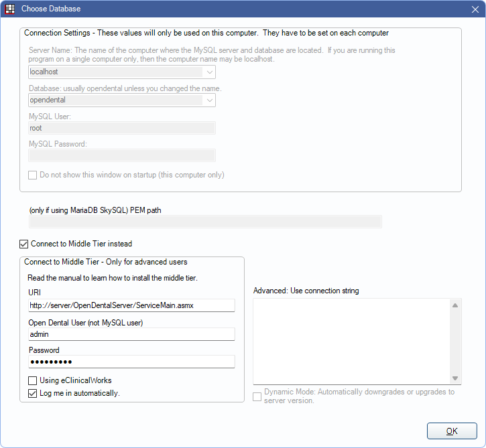Click the MySQL User root field
This screenshot has height=448, width=486.
pos(122,128)
